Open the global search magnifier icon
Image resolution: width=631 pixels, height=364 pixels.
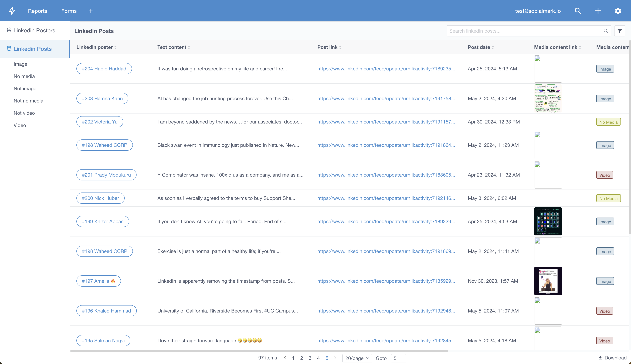point(578,11)
